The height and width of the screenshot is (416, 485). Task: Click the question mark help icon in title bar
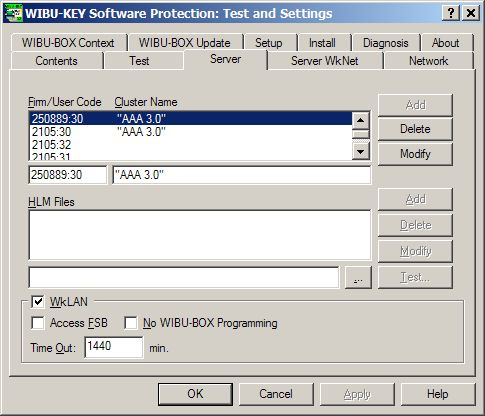click(451, 13)
